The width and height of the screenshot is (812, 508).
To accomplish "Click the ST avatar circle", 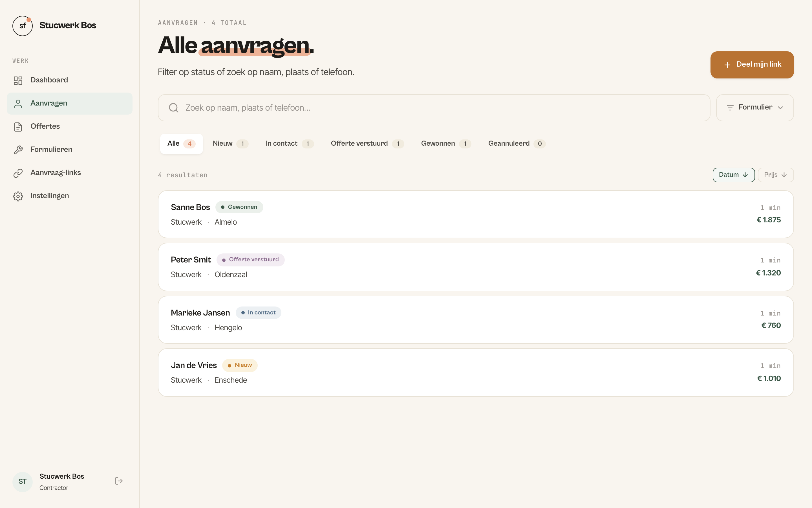I will click(x=23, y=481).
